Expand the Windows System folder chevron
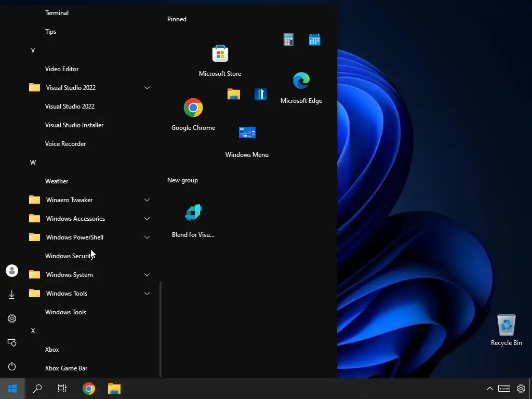Viewport: 532px width, 399px height. pos(147,274)
